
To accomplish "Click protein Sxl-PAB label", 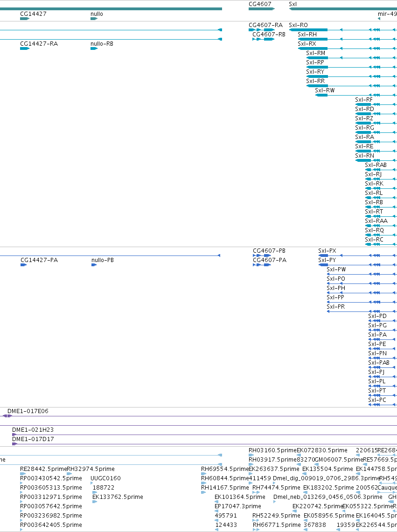I will [379, 363].
